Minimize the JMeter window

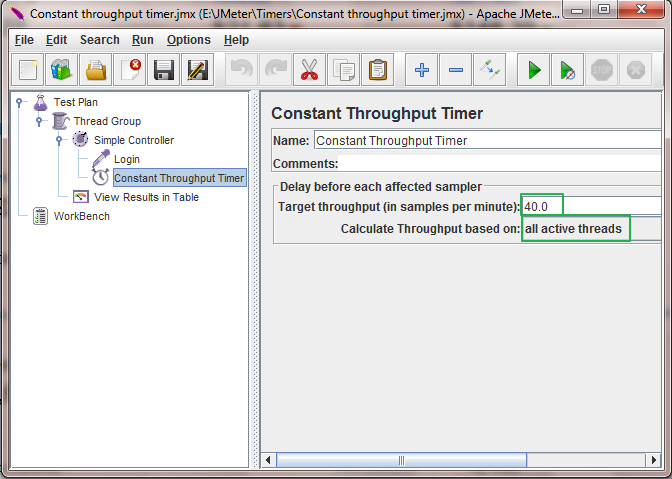point(577,9)
